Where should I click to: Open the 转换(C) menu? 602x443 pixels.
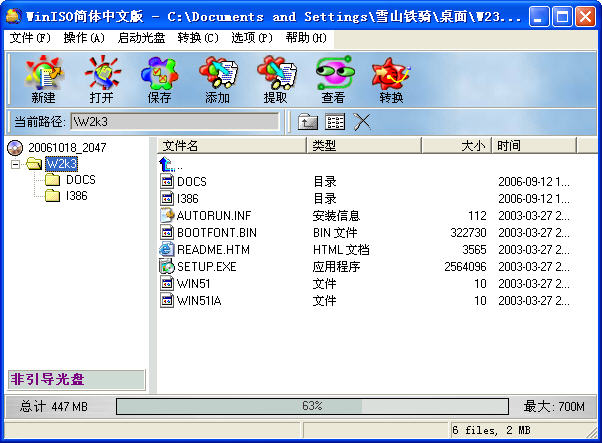pyautogui.click(x=198, y=38)
